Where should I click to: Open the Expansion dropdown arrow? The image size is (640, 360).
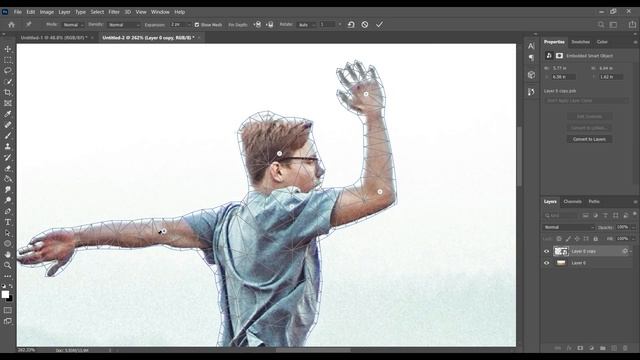189,25
